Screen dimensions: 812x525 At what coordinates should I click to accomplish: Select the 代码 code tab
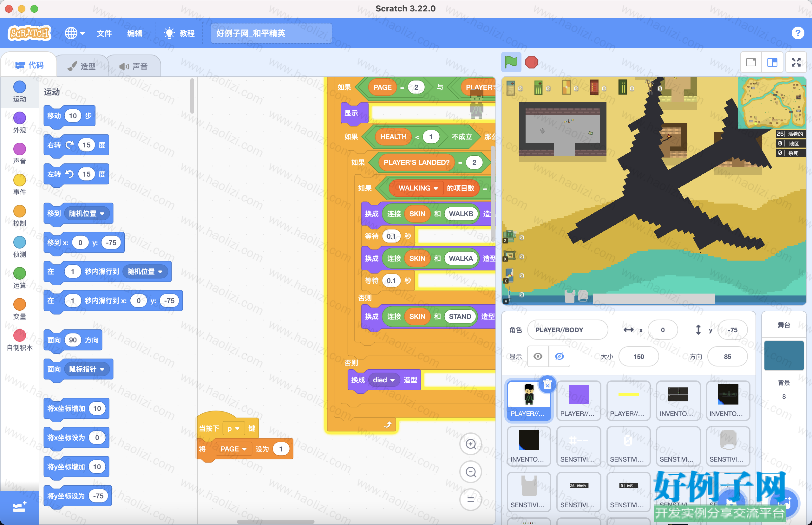(x=29, y=65)
